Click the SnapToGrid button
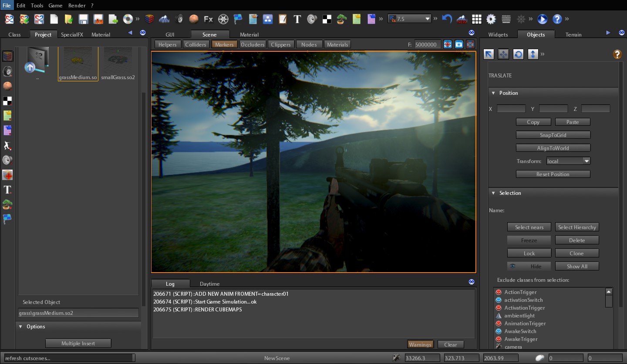Viewport: 627px width, 364px height. click(x=553, y=135)
